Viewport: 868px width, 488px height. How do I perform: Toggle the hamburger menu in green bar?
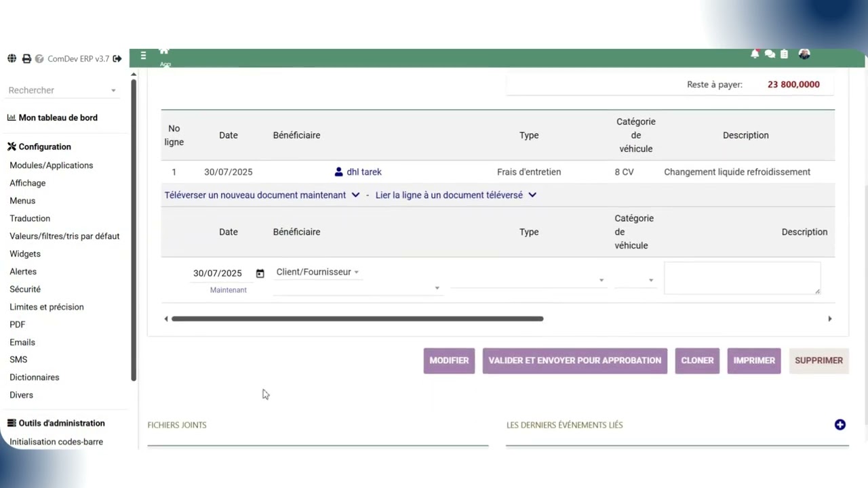coord(143,56)
